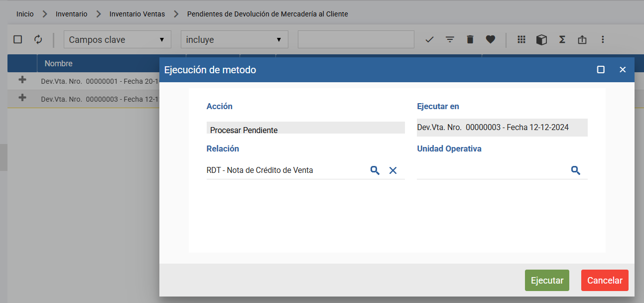Expand row Dev.Vta. Nro. 00000003

pos(22,98)
